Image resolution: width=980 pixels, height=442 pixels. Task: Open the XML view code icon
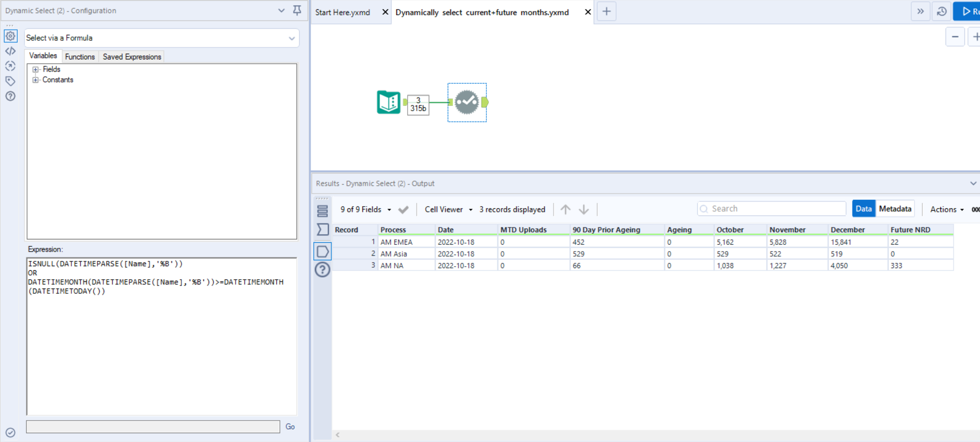[10, 51]
